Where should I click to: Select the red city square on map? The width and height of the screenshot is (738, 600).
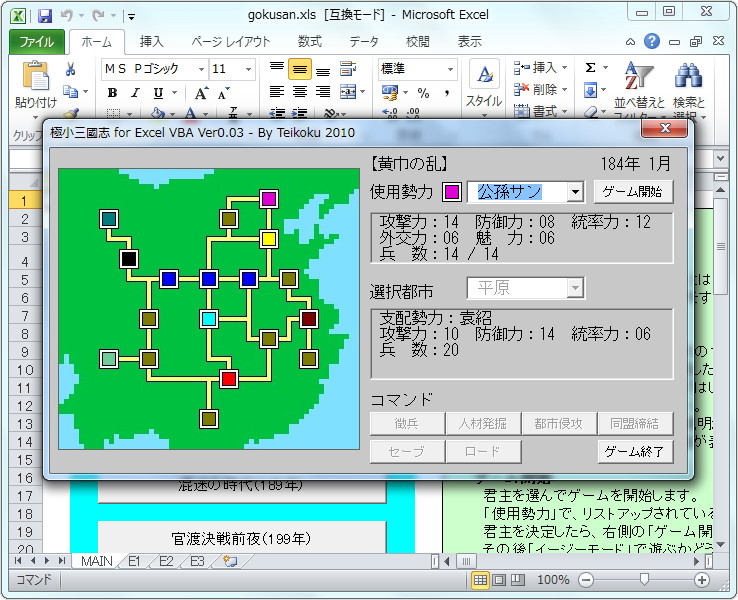pos(229,379)
